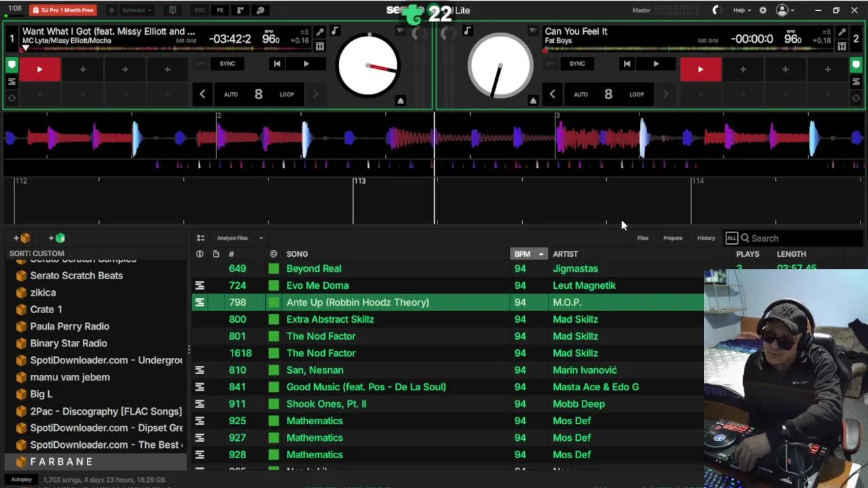Halve deck 2 auto loop size
The width and height of the screenshot is (868, 488).
click(552, 94)
